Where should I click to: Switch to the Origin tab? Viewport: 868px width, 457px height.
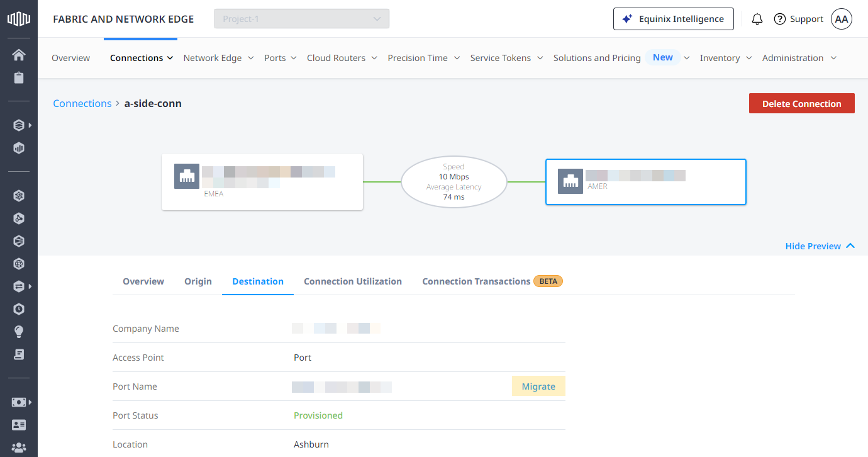(x=198, y=281)
